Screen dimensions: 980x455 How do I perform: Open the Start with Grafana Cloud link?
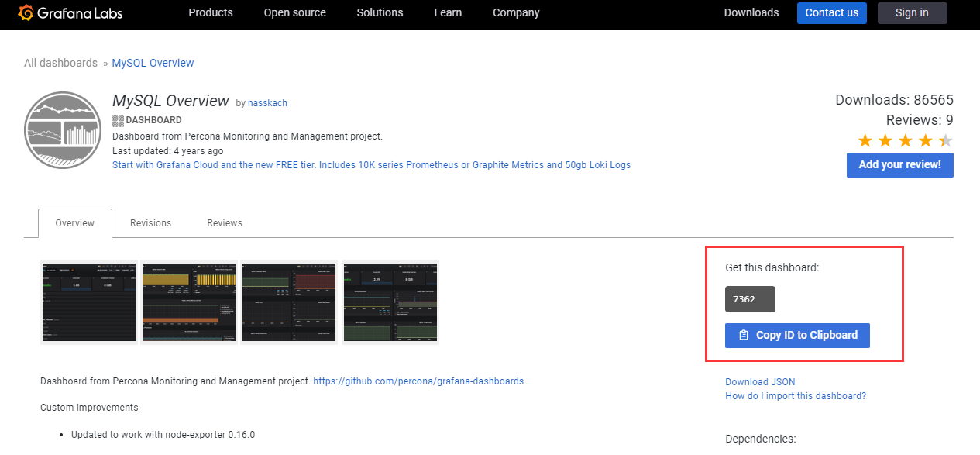click(x=371, y=165)
